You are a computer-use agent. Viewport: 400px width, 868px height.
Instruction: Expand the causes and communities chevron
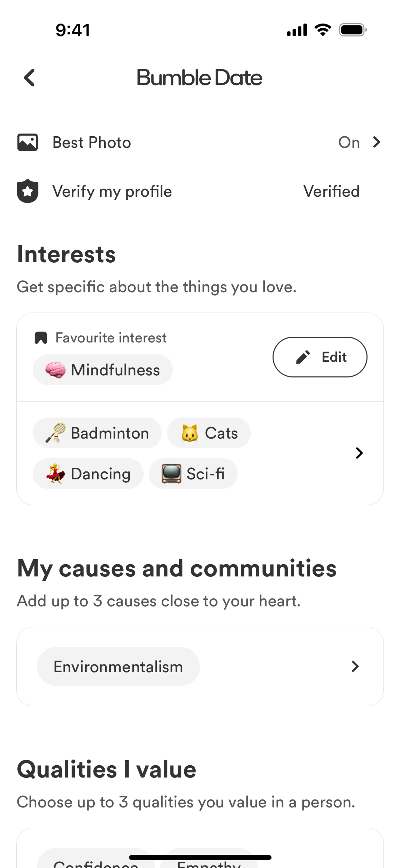pyautogui.click(x=355, y=666)
